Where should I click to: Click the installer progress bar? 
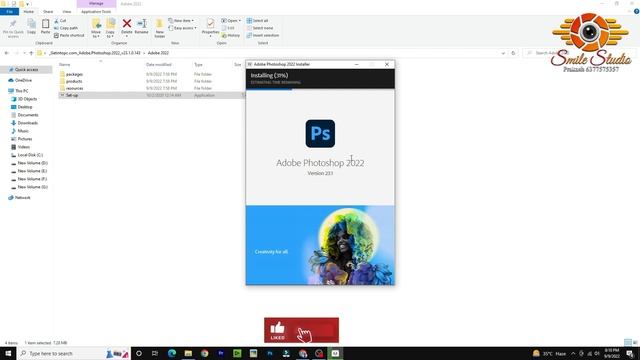pyautogui.click(x=320, y=89)
